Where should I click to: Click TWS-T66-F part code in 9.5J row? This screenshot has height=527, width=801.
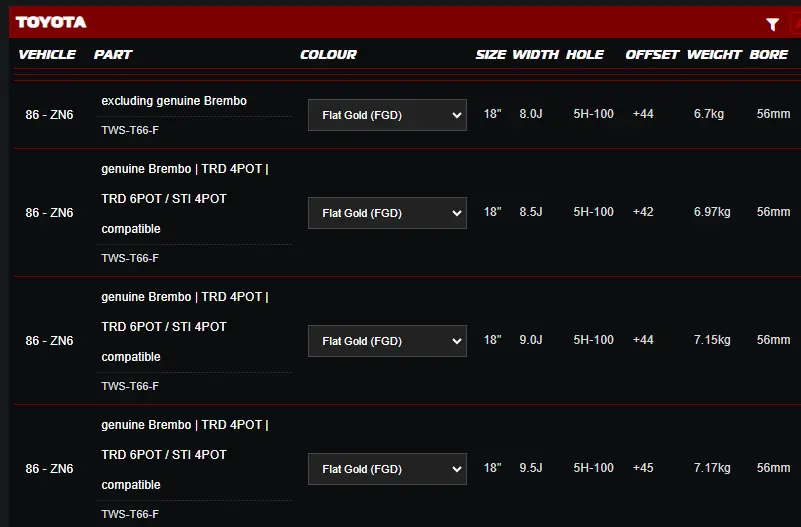pos(130,514)
